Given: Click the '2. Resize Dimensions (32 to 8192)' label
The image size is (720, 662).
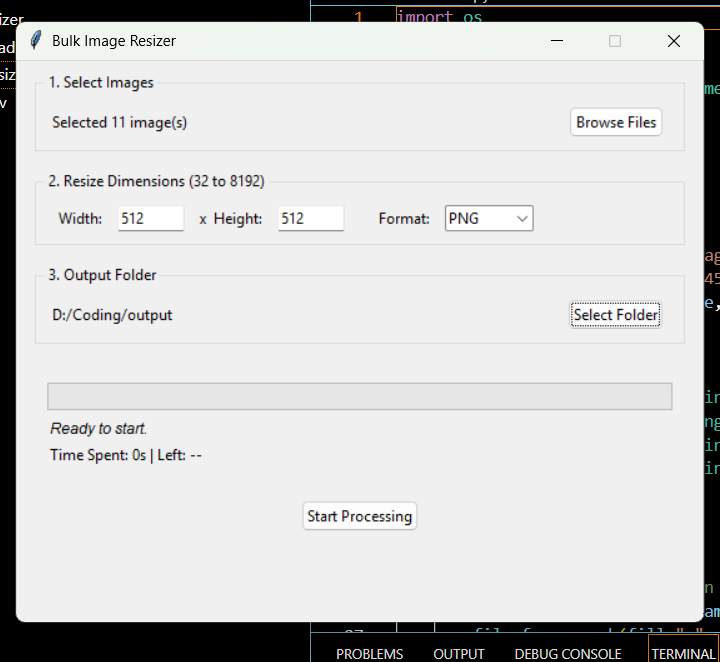Looking at the screenshot, I should (157, 181).
